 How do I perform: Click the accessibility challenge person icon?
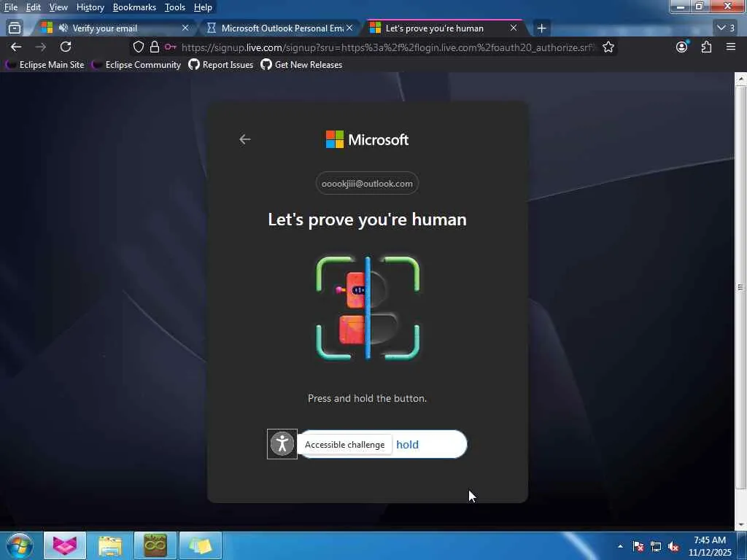click(x=282, y=444)
